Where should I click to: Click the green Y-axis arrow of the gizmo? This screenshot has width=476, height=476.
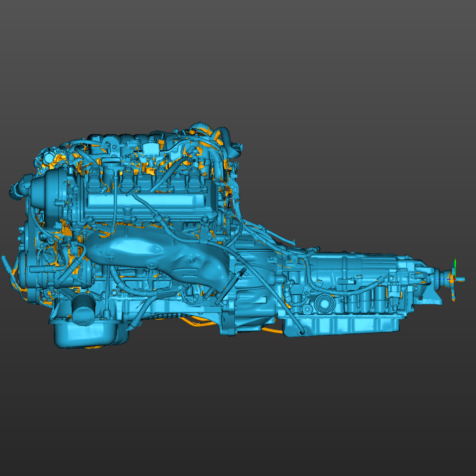click(455, 268)
